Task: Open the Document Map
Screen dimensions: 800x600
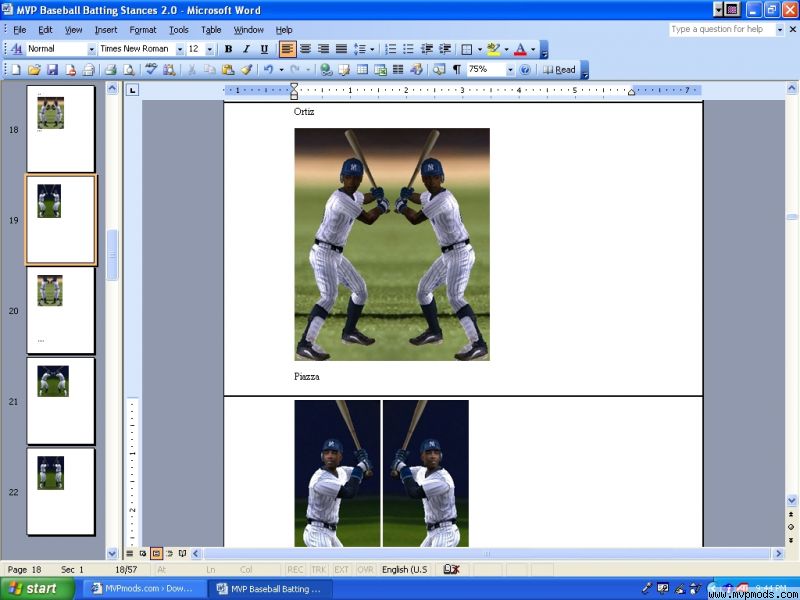Action: (x=439, y=69)
